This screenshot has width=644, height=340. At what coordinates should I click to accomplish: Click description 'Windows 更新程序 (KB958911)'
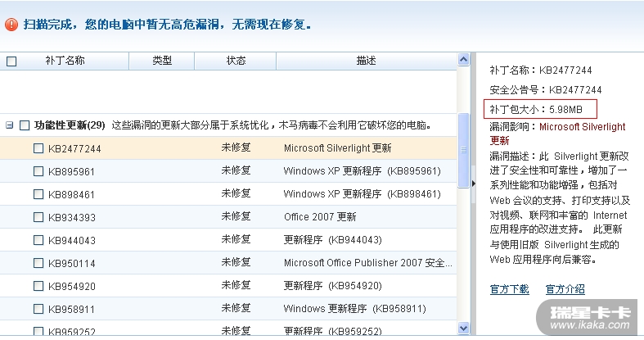354,308
